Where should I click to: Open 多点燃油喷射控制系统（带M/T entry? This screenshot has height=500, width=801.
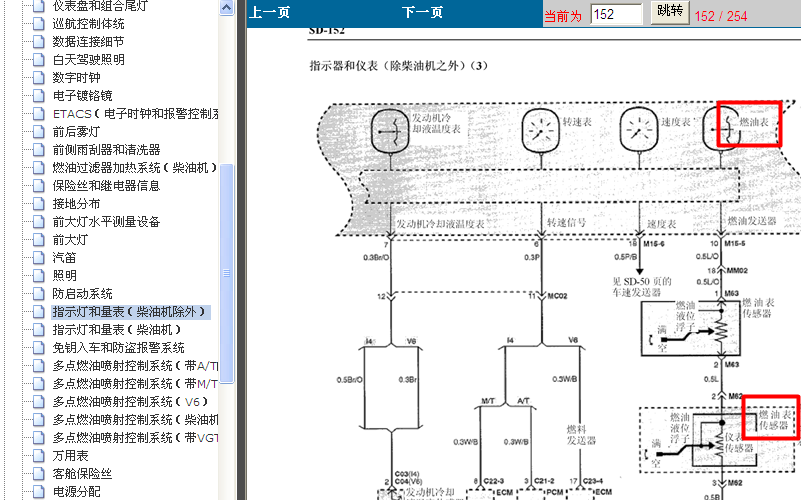coord(135,384)
